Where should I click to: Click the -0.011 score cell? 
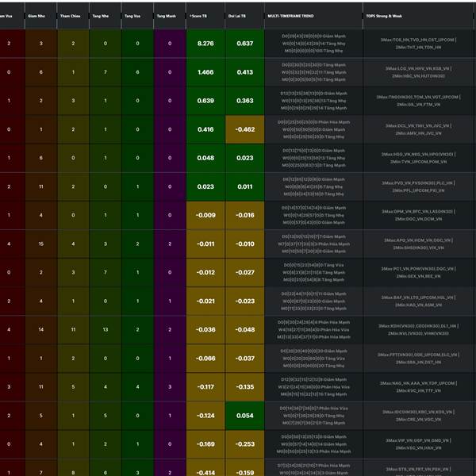[205, 244]
